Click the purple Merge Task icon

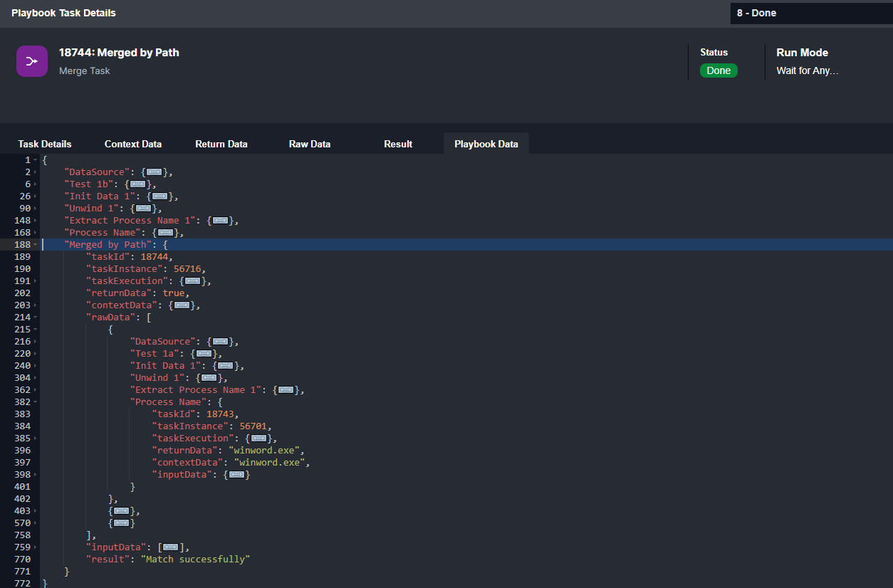pos(32,61)
